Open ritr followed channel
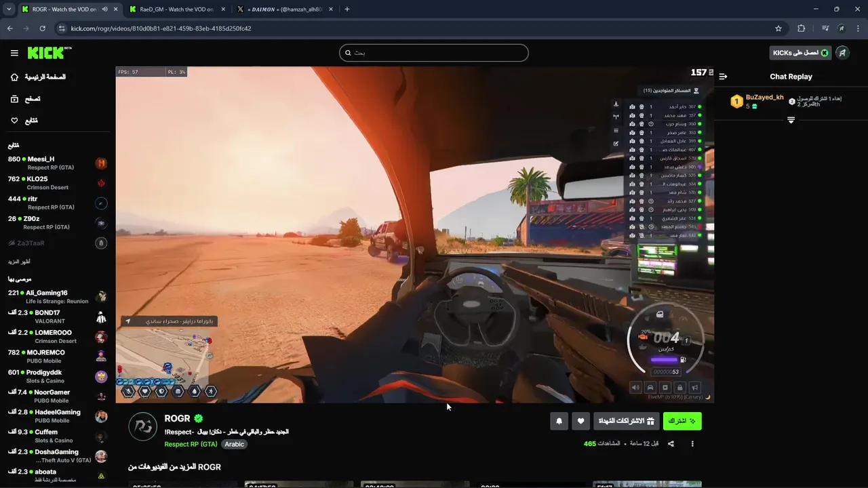 click(58, 203)
